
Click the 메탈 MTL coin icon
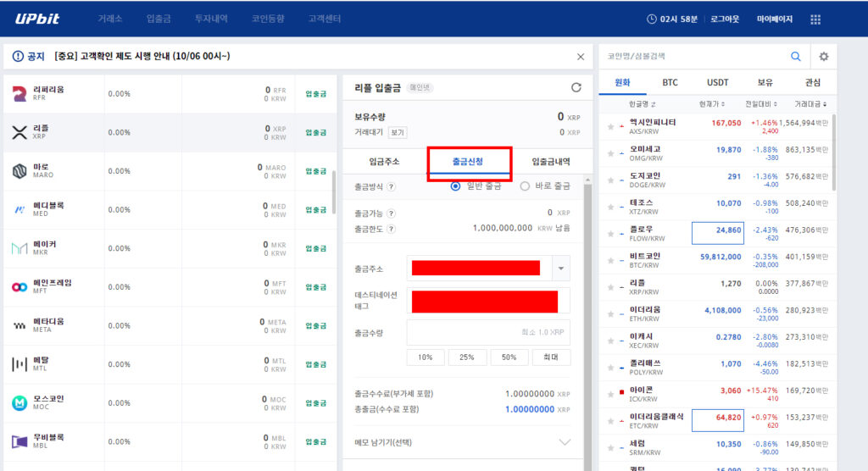(x=19, y=364)
